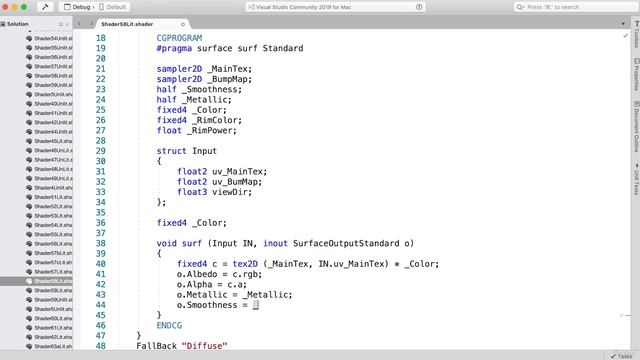Open Shader49UnLit shader file icon
This screenshot has width=640, height=360.
coord(29,178)
